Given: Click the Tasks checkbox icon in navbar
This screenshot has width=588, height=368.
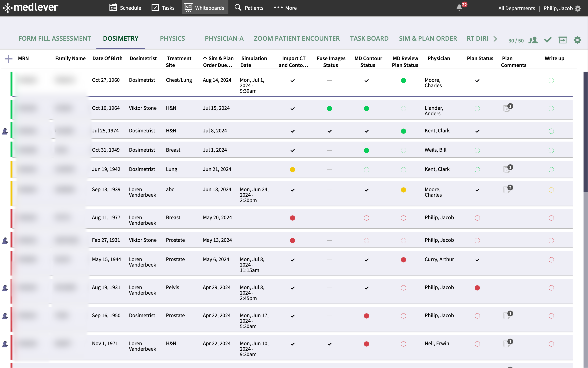Looking at the screenshot, I should tap(155, 8).
